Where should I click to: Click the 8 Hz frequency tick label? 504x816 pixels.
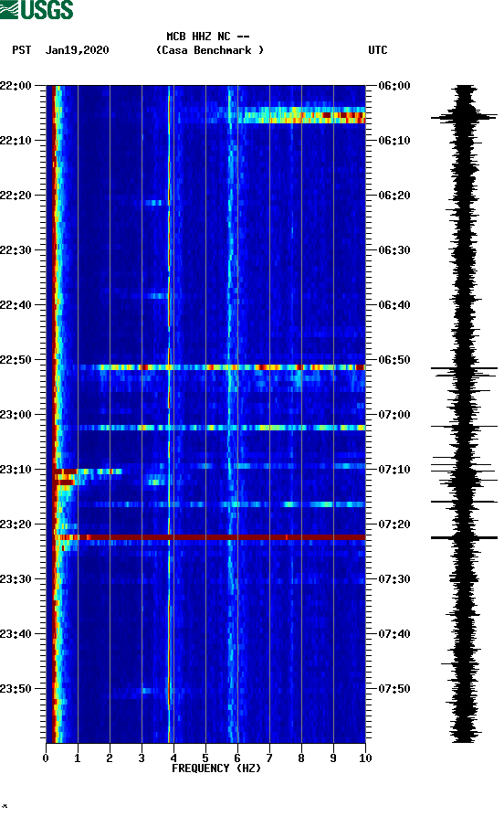click(301, 758)
